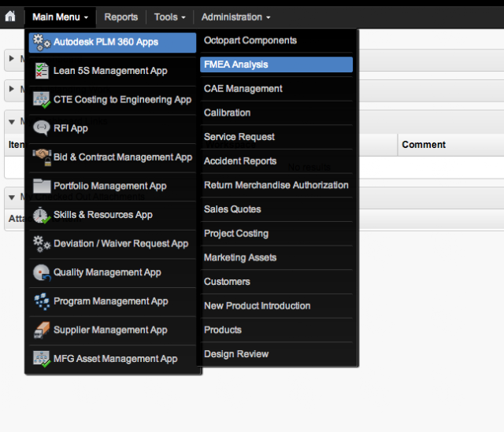Click the Quality Management App icon
The height and width of the screenshot is (432, 504).
click(x=42, y=272)
